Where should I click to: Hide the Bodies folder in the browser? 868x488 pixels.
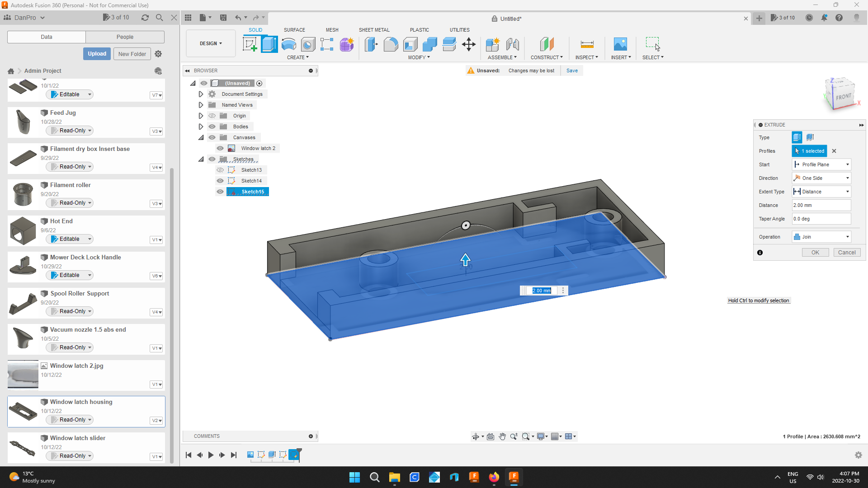pos(212,127)
